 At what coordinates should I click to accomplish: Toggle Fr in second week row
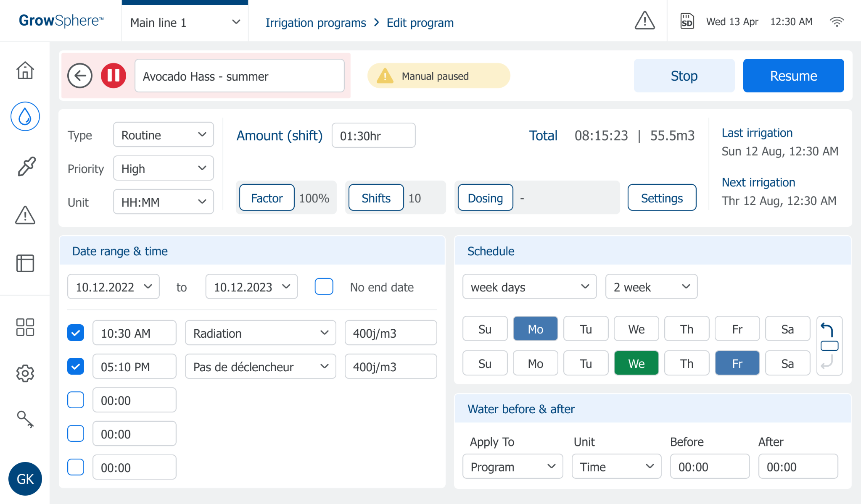click(x=737, y=363)
